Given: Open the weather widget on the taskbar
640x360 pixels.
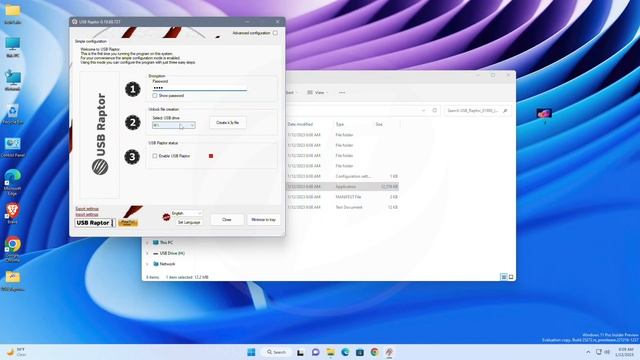Looking at the screenshot, I should click(x=17, y=352).
